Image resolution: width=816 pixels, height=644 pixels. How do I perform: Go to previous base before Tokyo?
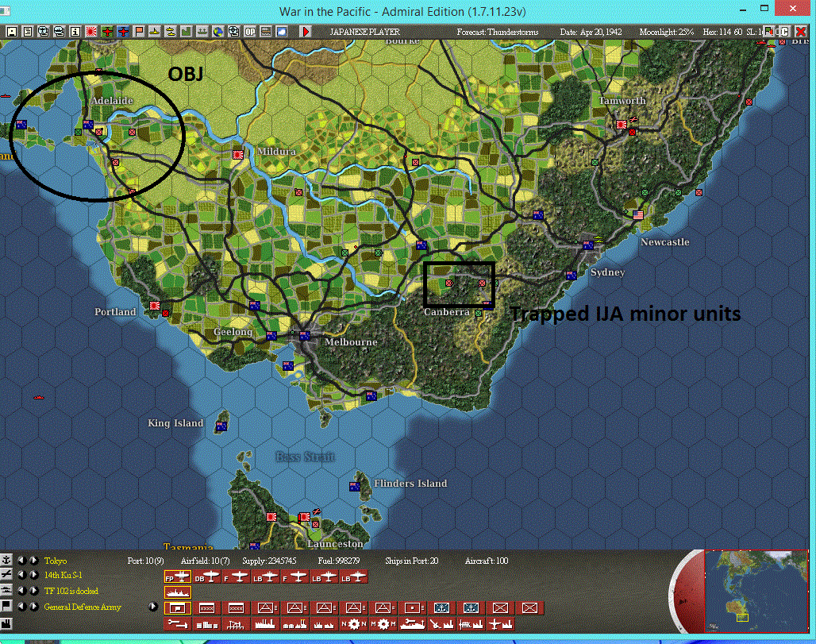click(21, 560)
